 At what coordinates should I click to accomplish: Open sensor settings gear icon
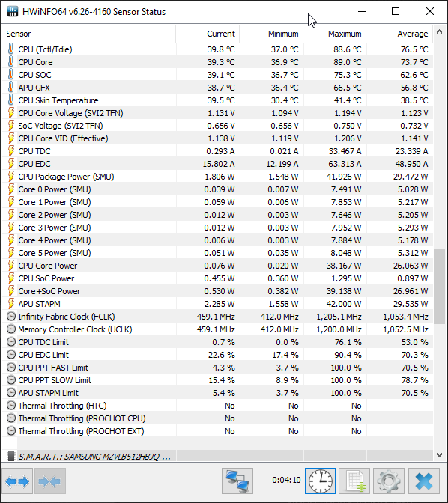tap(389, 481)
